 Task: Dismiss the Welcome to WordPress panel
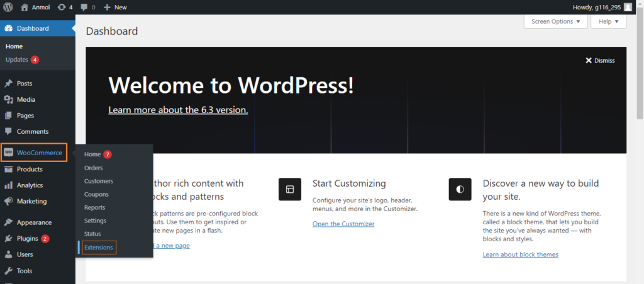coord(600,60)
